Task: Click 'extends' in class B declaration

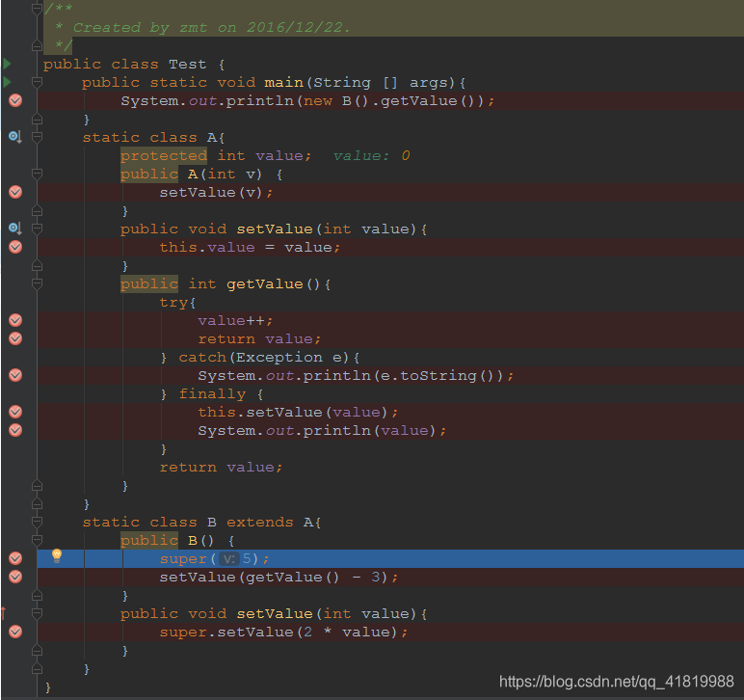Action: click(259, 522)
